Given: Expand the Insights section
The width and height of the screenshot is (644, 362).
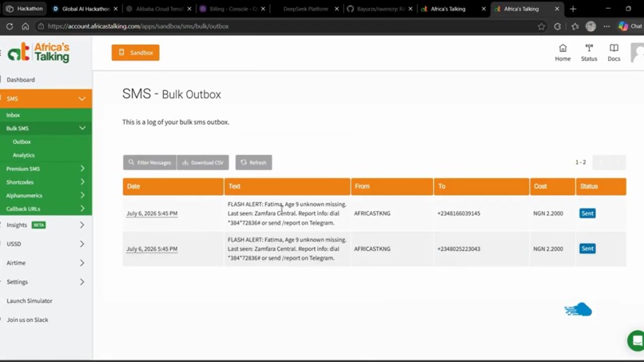Looking at the screenshot, I should (81, 225).
